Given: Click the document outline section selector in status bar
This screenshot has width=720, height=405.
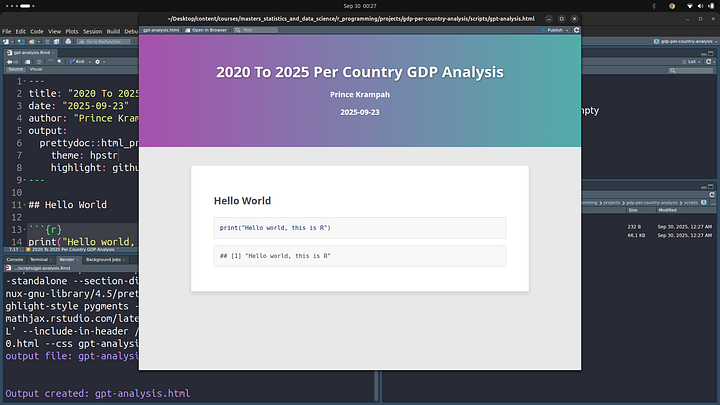Looking at the screenshot, I should click(x=72, y=249).
